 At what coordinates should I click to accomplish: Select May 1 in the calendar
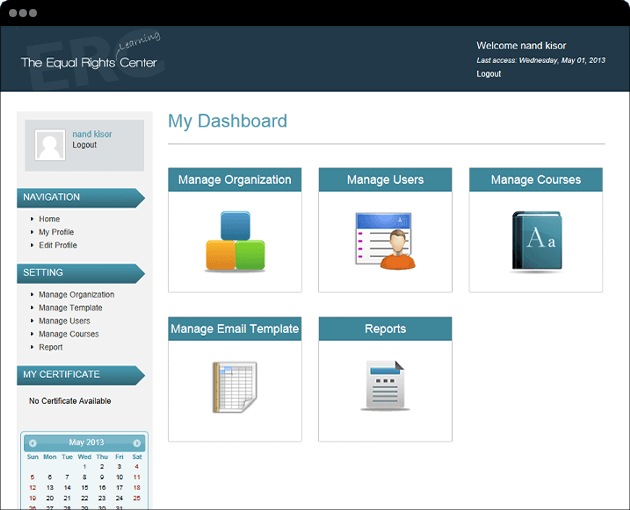[84, 467]
